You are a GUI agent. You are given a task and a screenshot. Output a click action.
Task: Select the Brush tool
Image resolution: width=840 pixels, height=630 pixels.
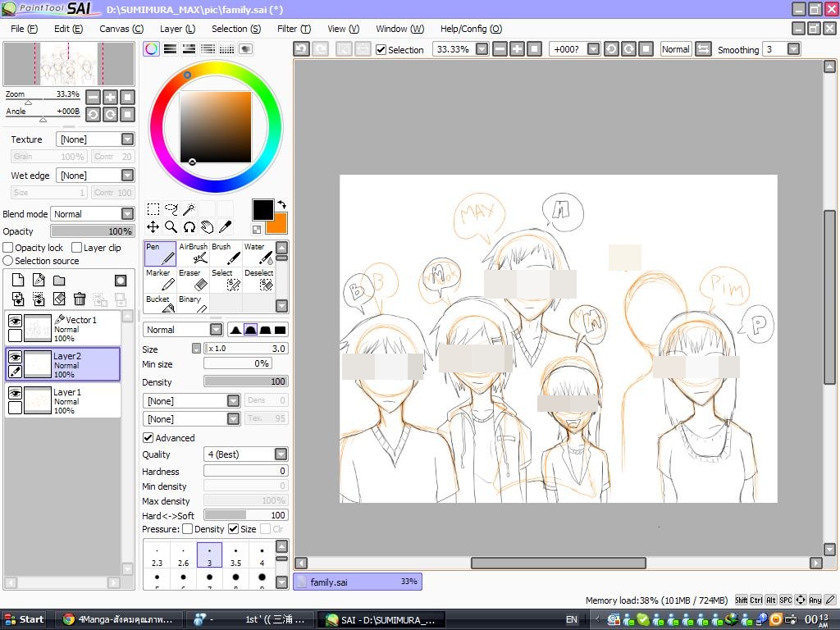click(x=226, y=253)
